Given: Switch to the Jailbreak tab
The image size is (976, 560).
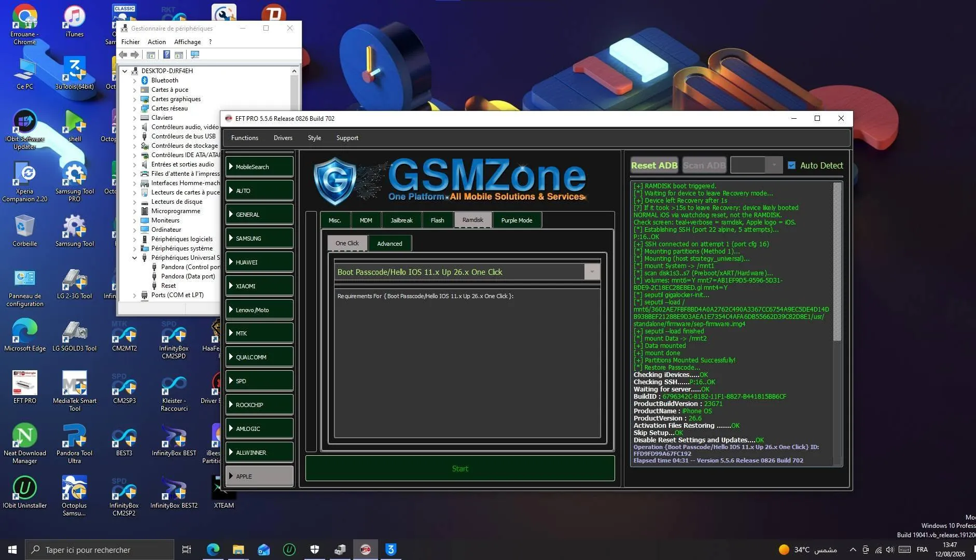Looking at the screenshot, I should coord(401,220).
